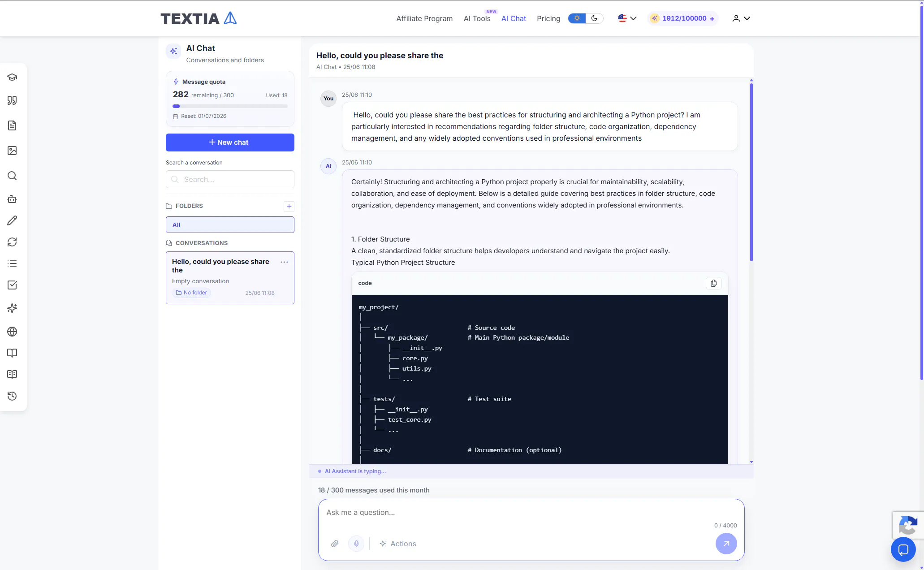The image size is (924, 570).
Task: Open the document icon in sidebar
Action: pos(12,125)
